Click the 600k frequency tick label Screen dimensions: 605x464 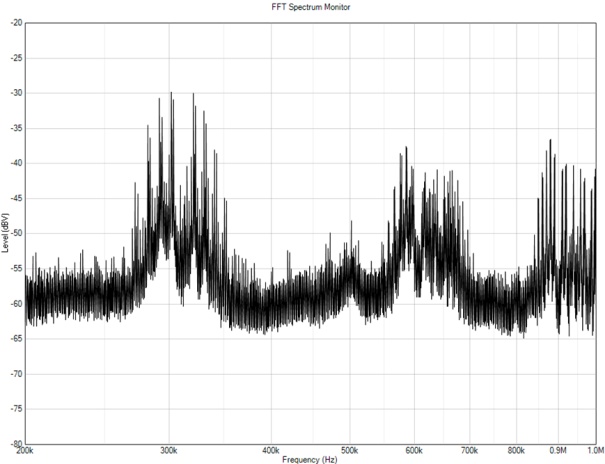coord(414,449)
